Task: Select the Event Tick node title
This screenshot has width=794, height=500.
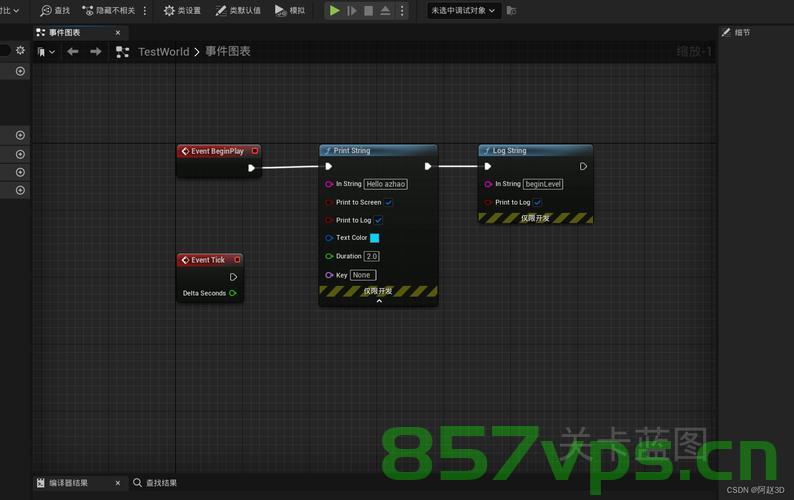Action: click(x=208, y=260)
